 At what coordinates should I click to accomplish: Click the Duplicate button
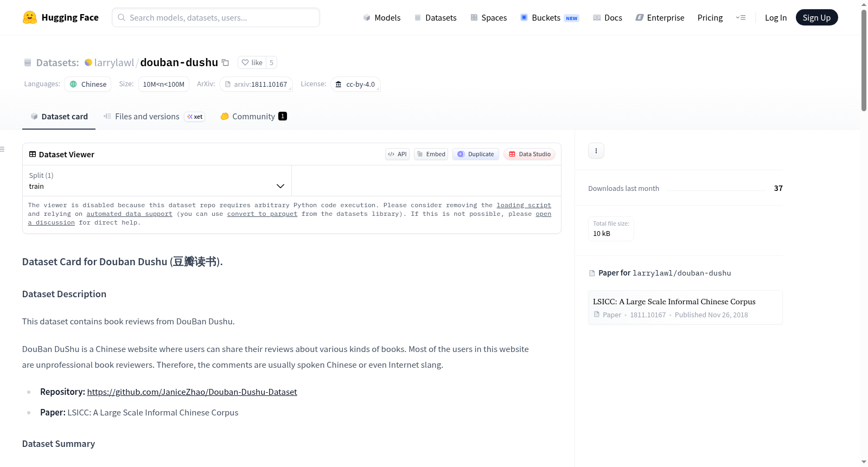click(476, 154)
